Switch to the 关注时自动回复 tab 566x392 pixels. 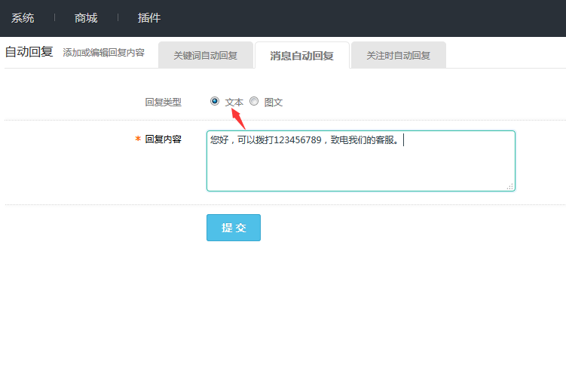(399, 55)
